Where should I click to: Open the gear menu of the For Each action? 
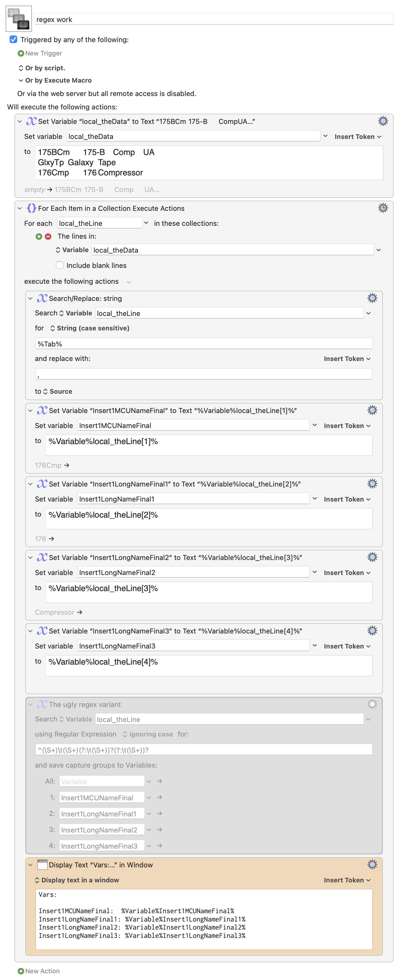[383, 208]
